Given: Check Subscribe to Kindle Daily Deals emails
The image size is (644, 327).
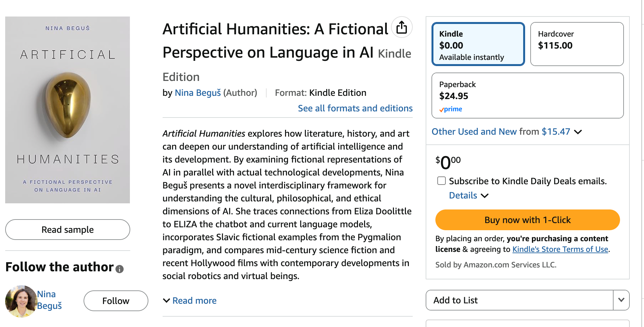Looking at the screenshot, I should tap(442, 181).
